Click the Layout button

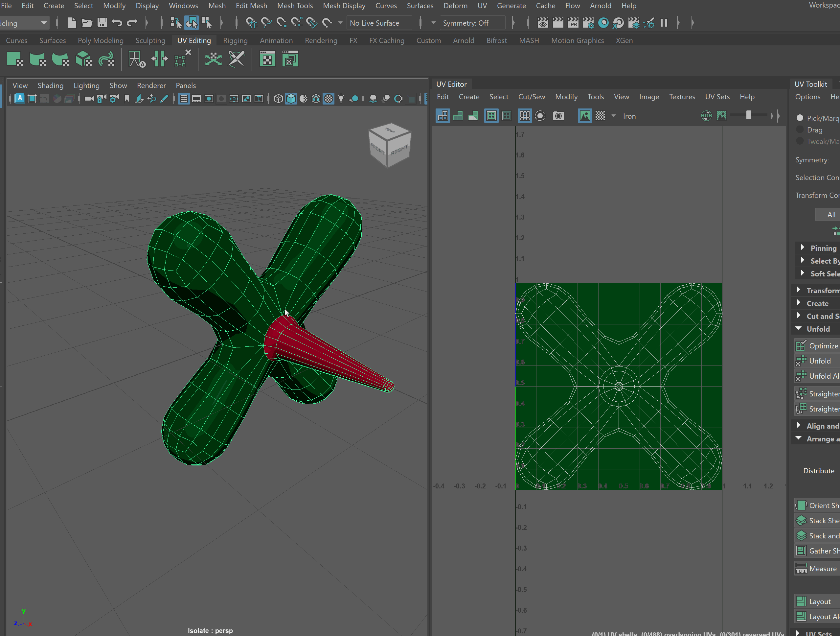[x=820, y=601]
